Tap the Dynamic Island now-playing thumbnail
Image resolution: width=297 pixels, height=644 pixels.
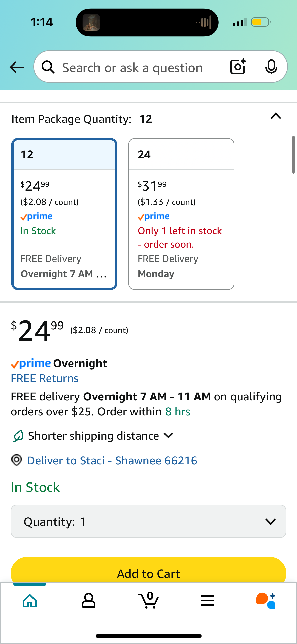coord(91,22)
